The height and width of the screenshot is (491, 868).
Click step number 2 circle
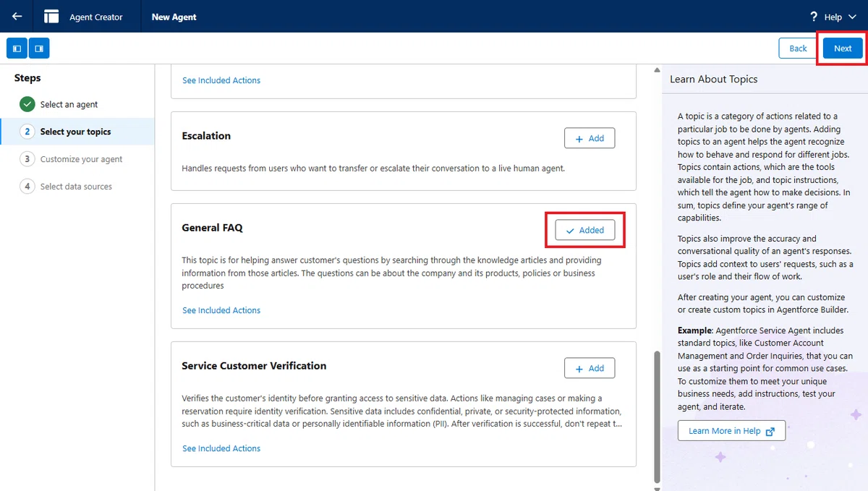(27, 132)
